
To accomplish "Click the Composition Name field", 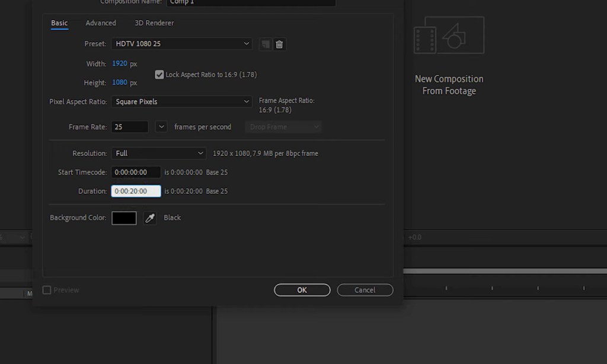I will (251, 2).
